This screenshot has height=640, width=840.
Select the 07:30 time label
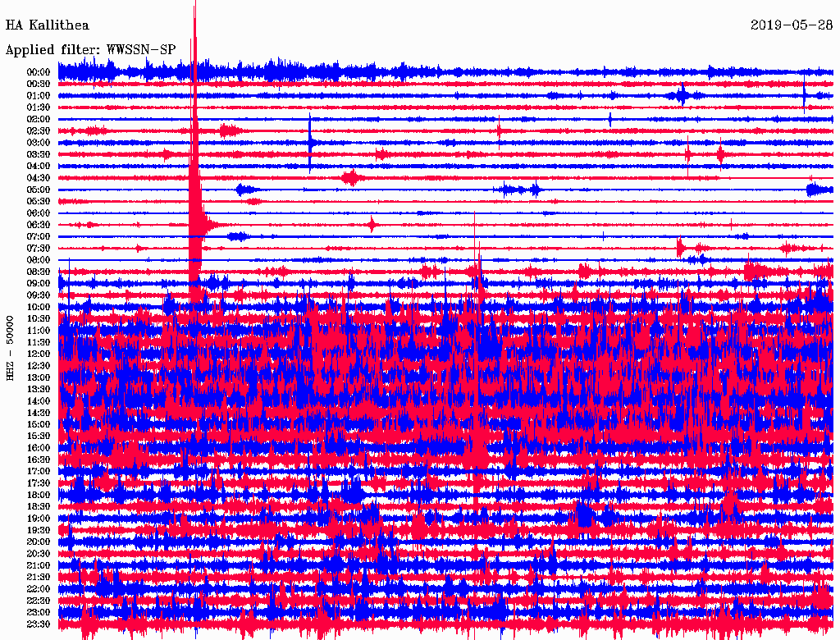click(x=39, y=248)
